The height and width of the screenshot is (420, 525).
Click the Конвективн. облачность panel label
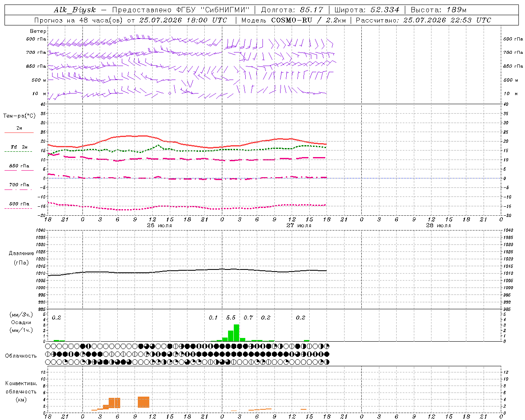(21, 391)
